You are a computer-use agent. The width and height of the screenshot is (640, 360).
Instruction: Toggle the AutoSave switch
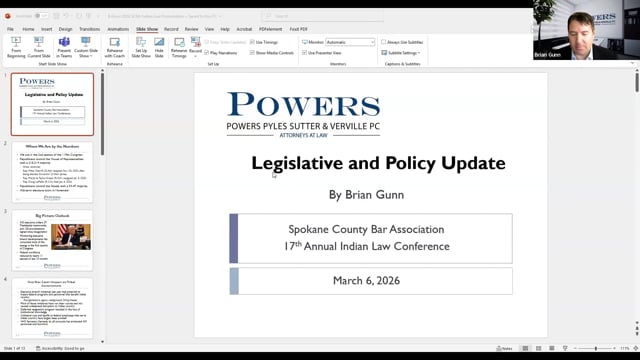coord(41,16)
